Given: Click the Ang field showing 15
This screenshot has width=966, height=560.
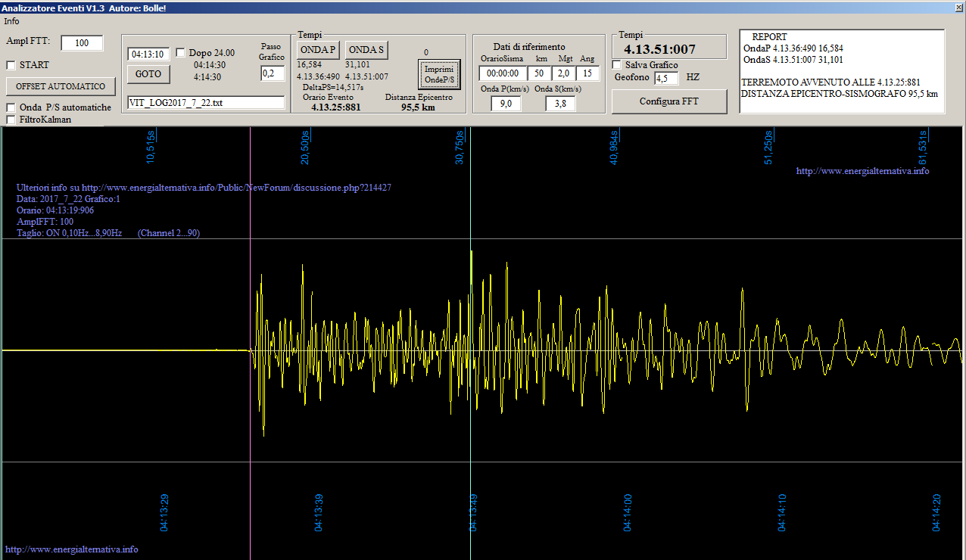Looking at the screenshot, I should click(x=587, y=73).
